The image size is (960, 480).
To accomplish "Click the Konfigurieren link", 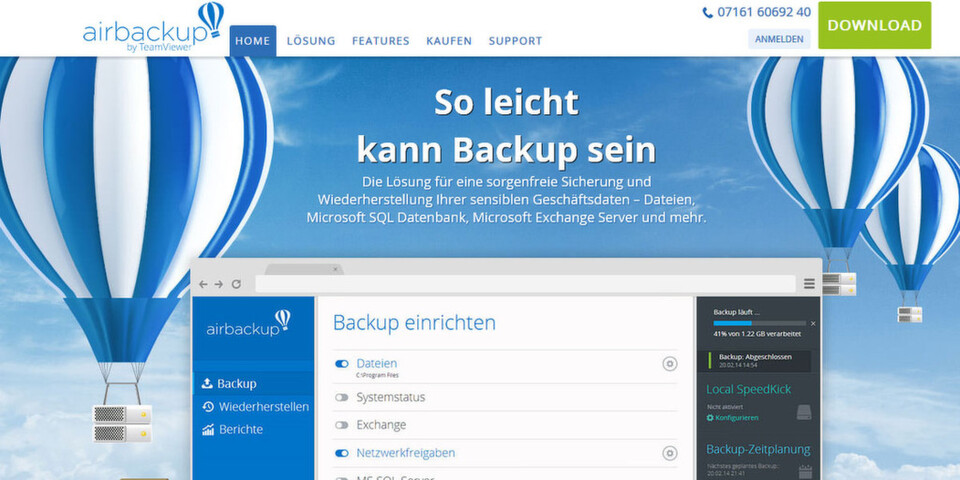I will pyautogui.click(x=737, y=418).
